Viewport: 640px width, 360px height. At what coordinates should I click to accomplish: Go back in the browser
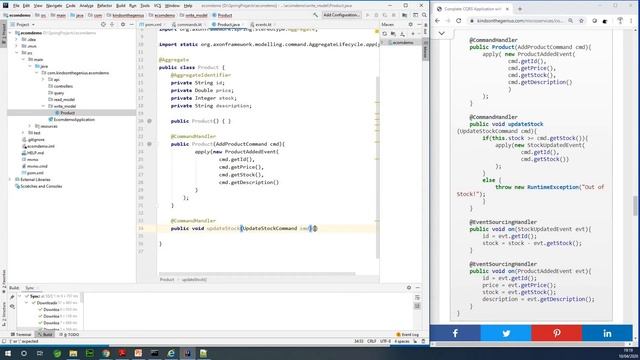(438, 21)
